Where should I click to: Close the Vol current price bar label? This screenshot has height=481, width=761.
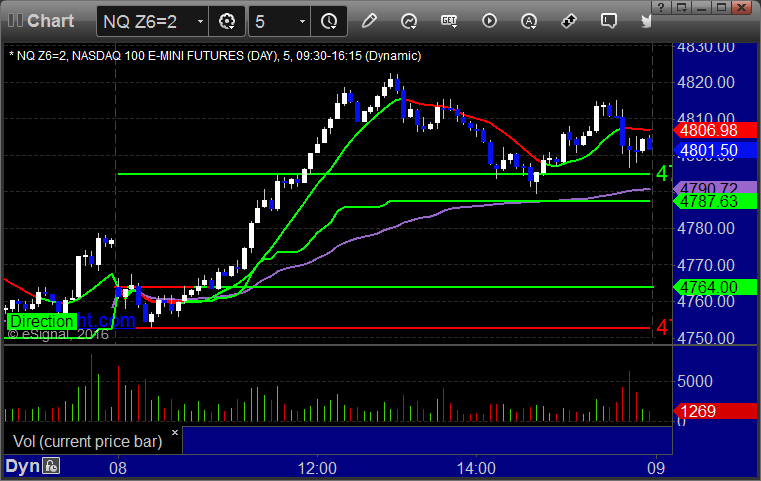coord(175,432)
